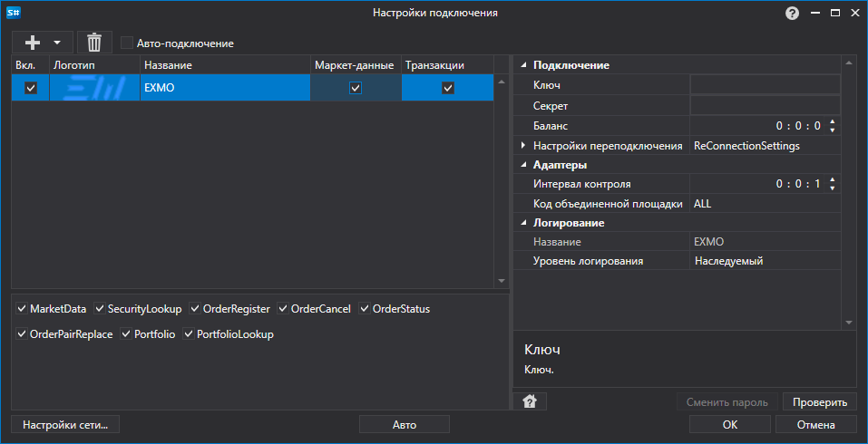Toggle the Portfolio checkbox
This screenshot has width=868, height=444.
tap(126, 334)
